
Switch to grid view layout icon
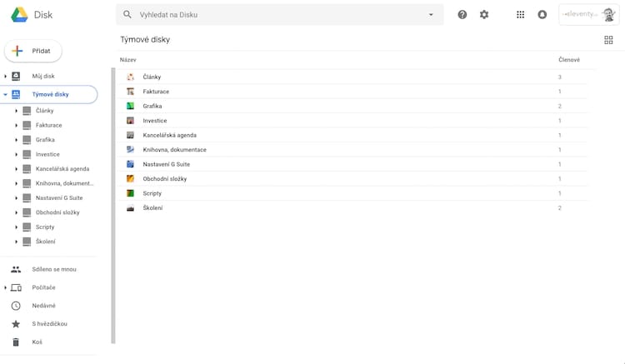coord(608,40)
